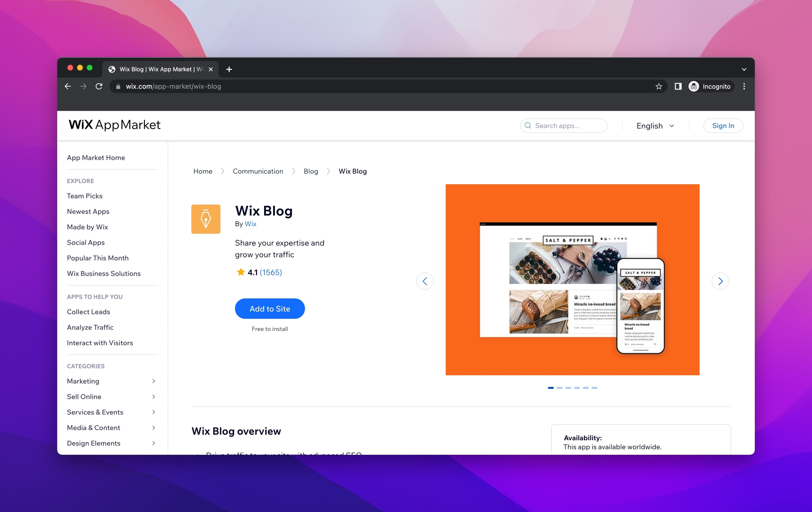Image resolution: width=812 pixels, height=512 pixels.
Task: Click the Communication breadcrumb tab
Action: pos(258,171)
